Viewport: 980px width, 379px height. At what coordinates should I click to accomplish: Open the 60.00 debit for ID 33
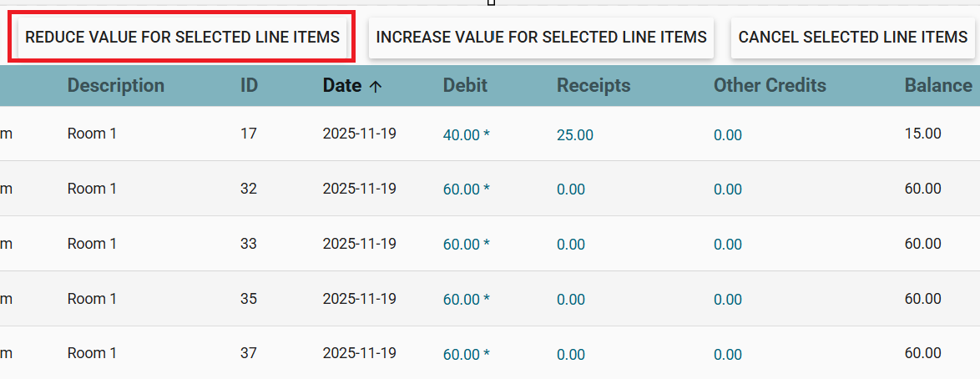462,245
